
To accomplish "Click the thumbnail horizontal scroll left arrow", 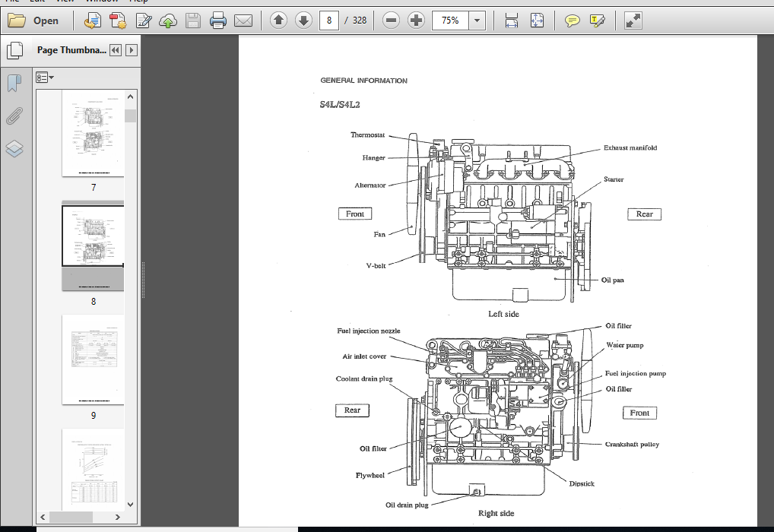I will click(x=43, y=518).
